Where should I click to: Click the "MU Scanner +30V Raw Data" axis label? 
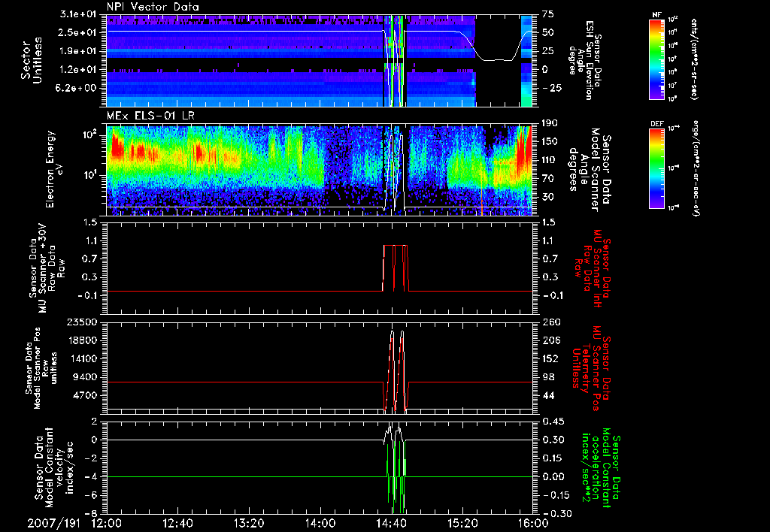[46, 268]
